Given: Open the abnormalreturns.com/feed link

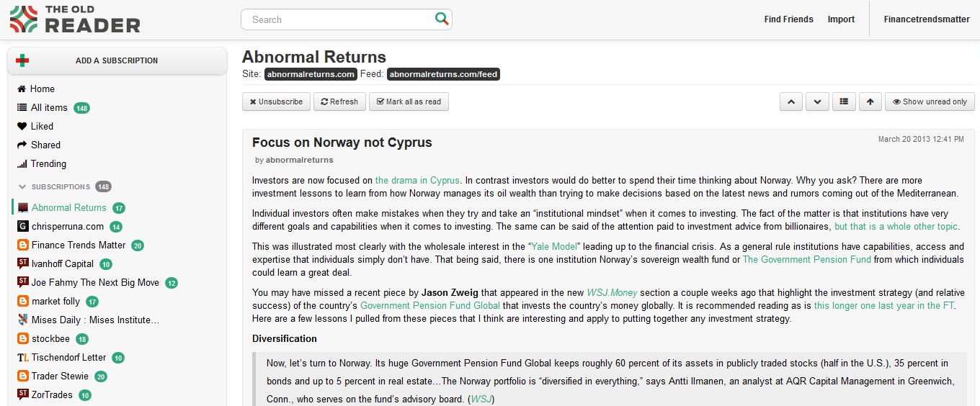Looking at the screenshot, I should [443, 74].
